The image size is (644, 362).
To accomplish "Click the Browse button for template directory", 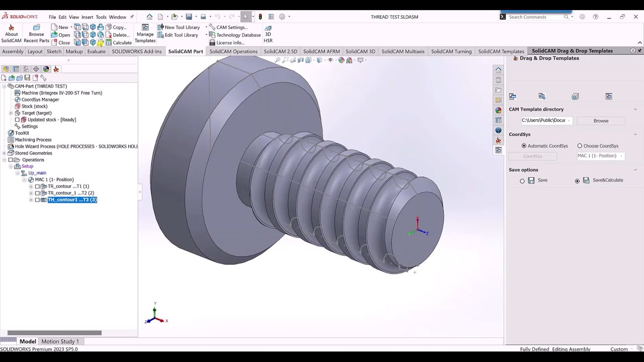I will [x=601, y=121].
